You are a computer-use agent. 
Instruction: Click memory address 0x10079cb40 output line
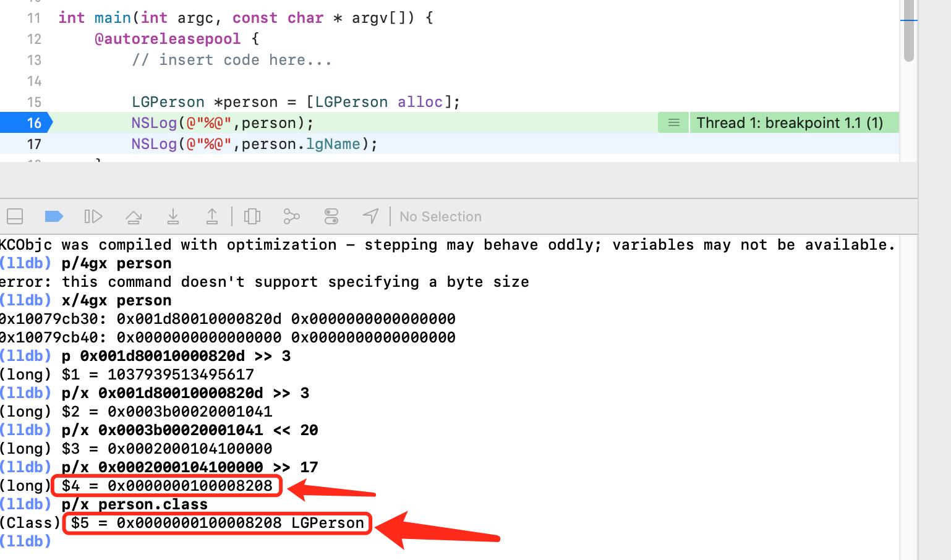pos(228,337)
